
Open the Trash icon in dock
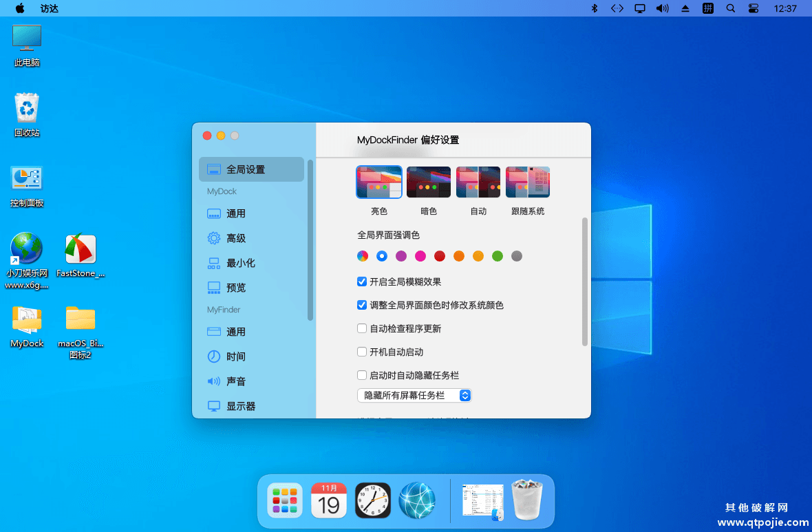pyautogui.click(x=527, y=500)
